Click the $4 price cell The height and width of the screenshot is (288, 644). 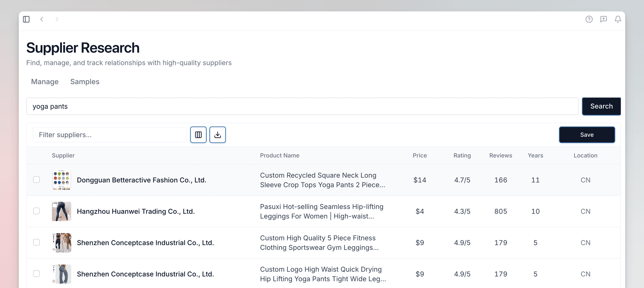point(420,211)
